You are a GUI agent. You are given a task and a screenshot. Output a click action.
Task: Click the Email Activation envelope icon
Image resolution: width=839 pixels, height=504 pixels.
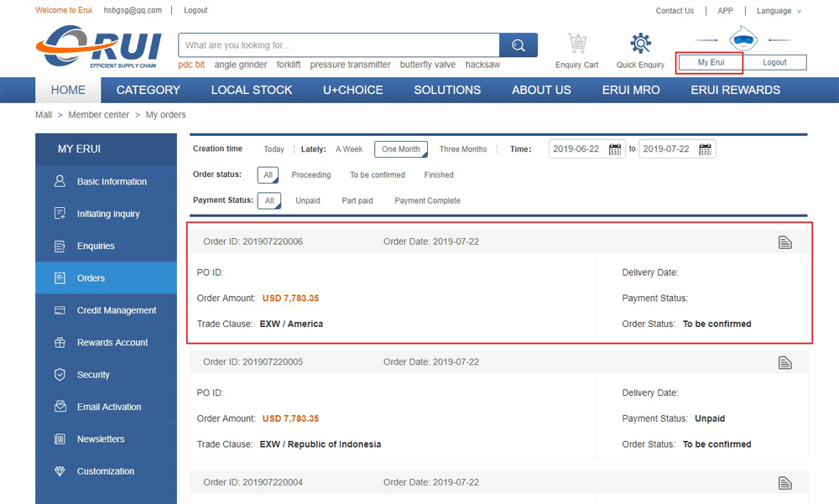(60, 407)
